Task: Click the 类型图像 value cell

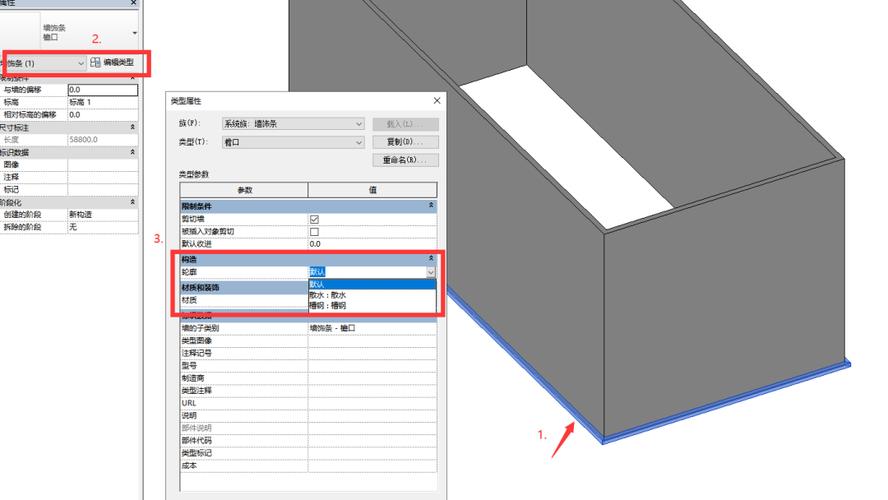Action: tap(372, 340)
